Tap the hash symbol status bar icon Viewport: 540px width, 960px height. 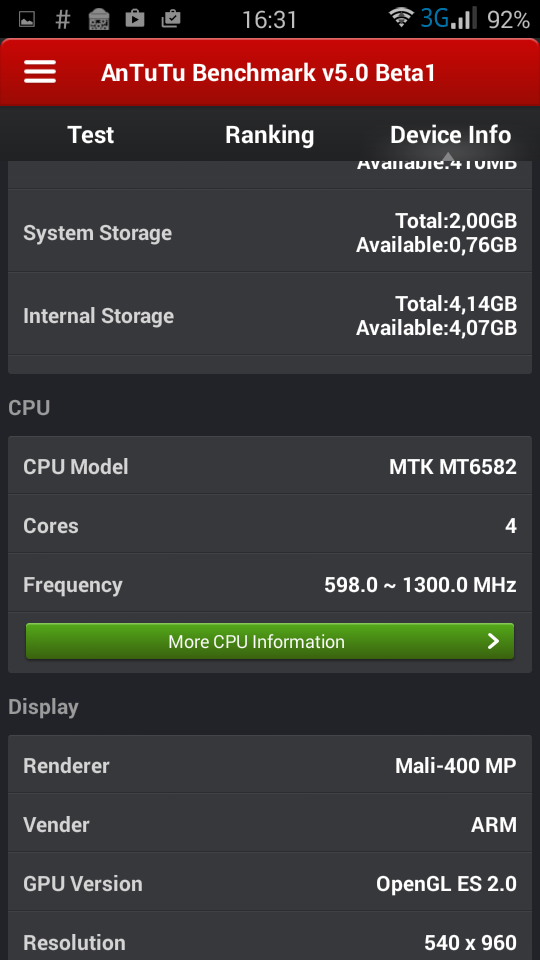coord(62,20)
